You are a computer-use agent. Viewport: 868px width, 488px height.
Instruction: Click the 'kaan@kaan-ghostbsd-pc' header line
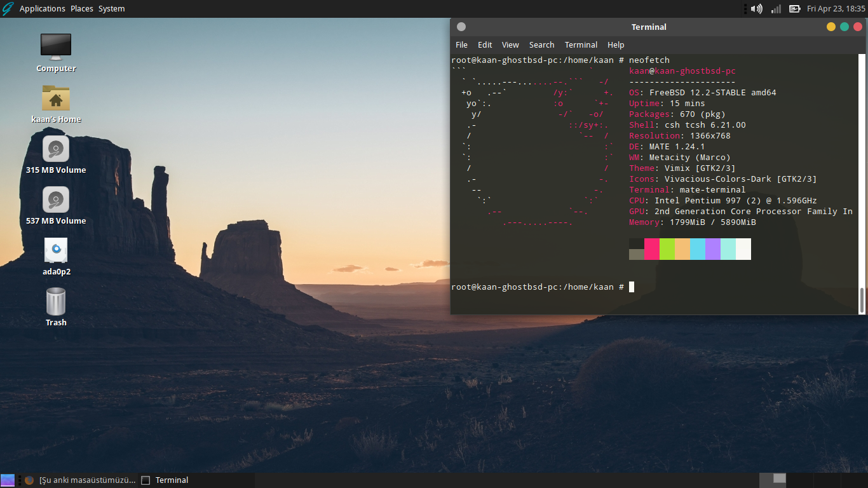(x=682, y=71)
